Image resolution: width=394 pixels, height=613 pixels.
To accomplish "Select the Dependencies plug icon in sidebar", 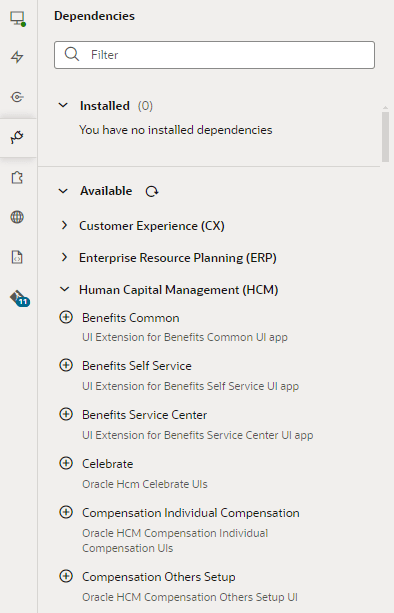I will (17, 137).
